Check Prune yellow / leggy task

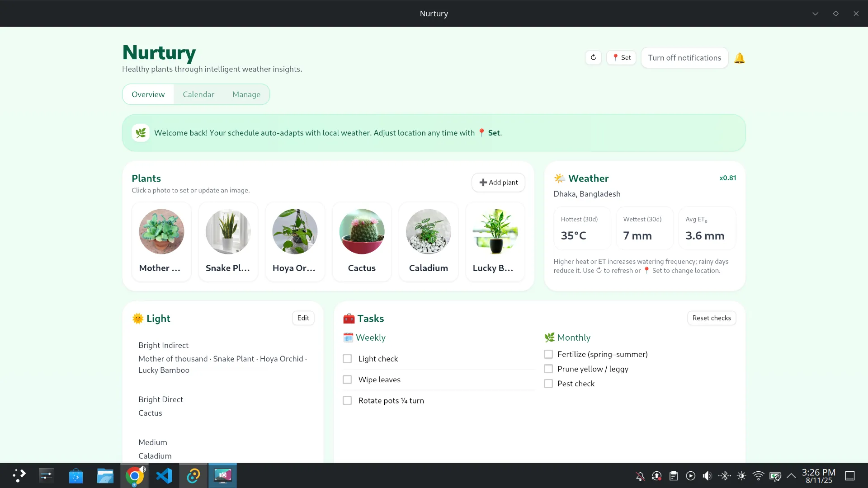pos(548,369)
